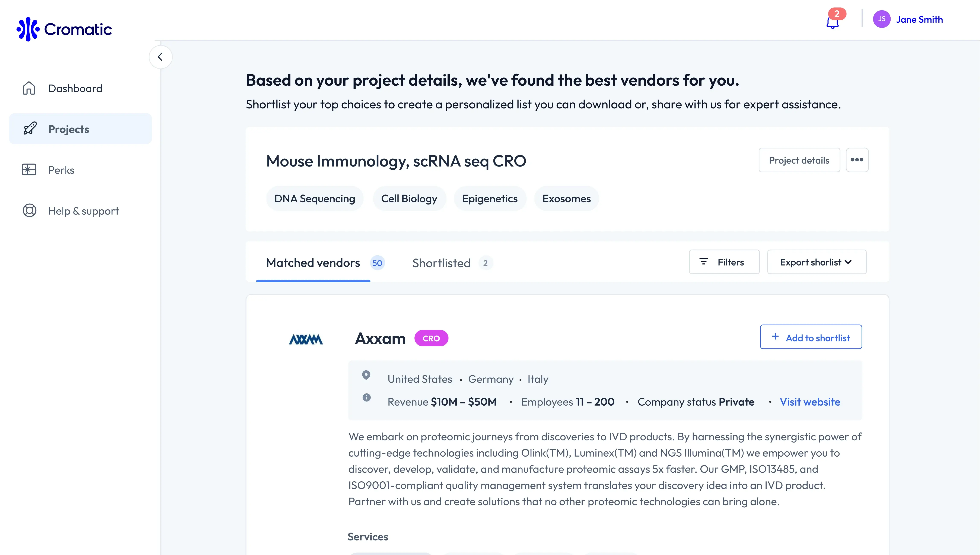Visit Axxam's website
The image size is (980, 555).
[810, 402]
